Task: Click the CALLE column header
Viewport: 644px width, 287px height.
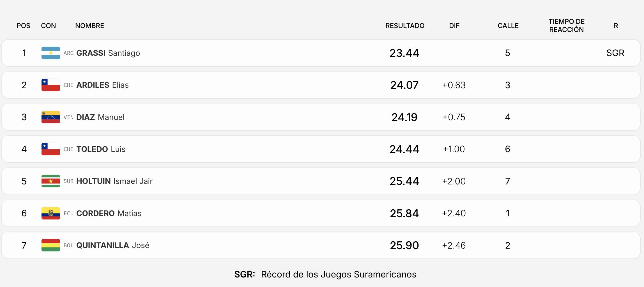Action: tap(508, 26)
